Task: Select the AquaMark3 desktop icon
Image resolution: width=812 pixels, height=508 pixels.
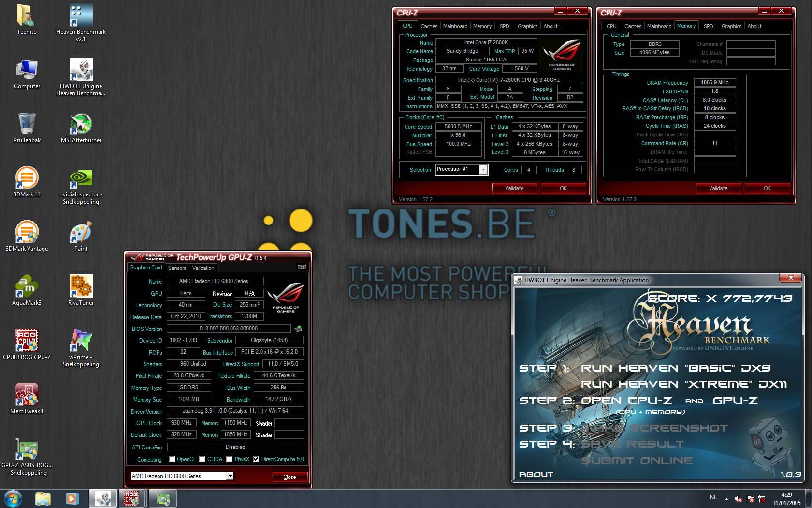Action: [27, 290]
